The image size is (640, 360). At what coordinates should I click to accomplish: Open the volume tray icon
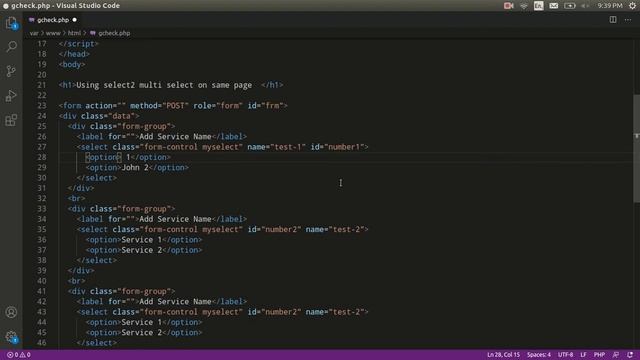click(585, 6)
